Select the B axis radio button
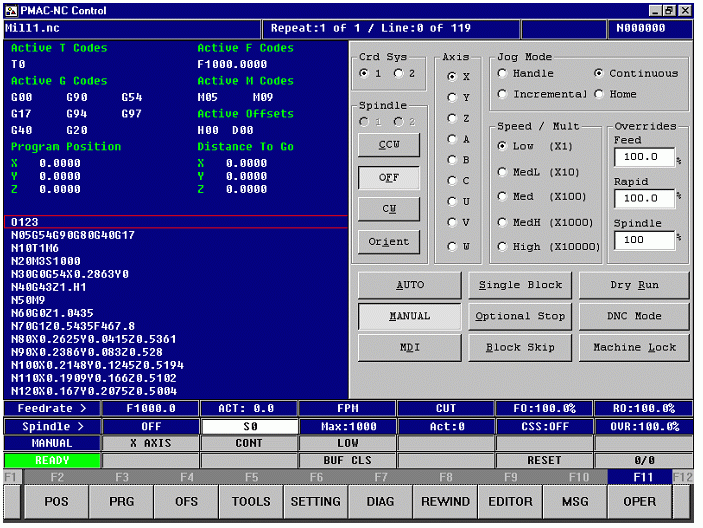 tap(452, 160)
